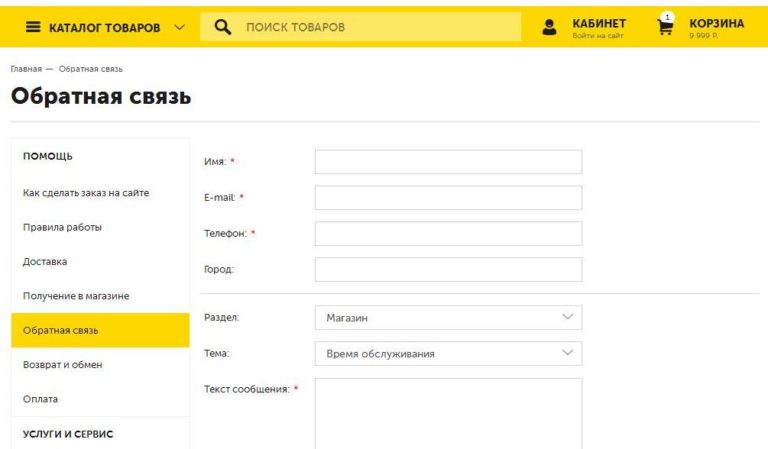Click the ПОМОЩЬ sidebar heading
768x449 pixels.
(48, 156)
